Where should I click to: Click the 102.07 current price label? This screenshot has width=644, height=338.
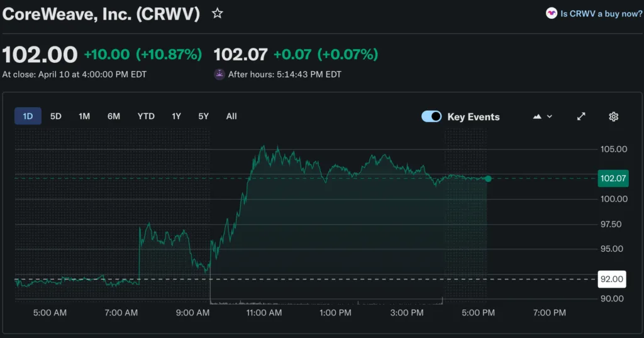[613, 179]
